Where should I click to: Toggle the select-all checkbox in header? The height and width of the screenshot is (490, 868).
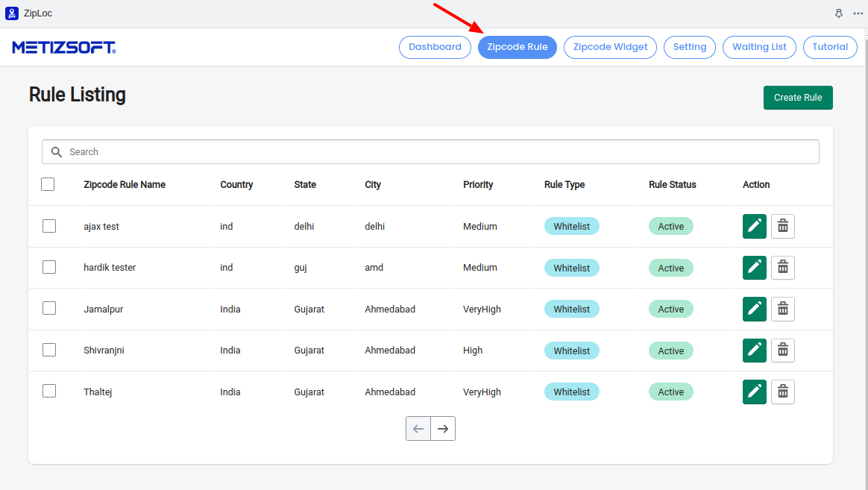pos(48,184)
